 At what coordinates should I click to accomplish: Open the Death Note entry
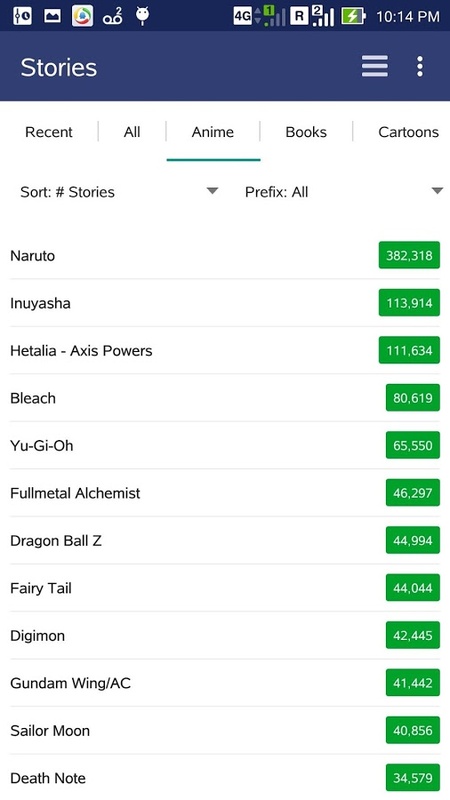click(225, 778)
